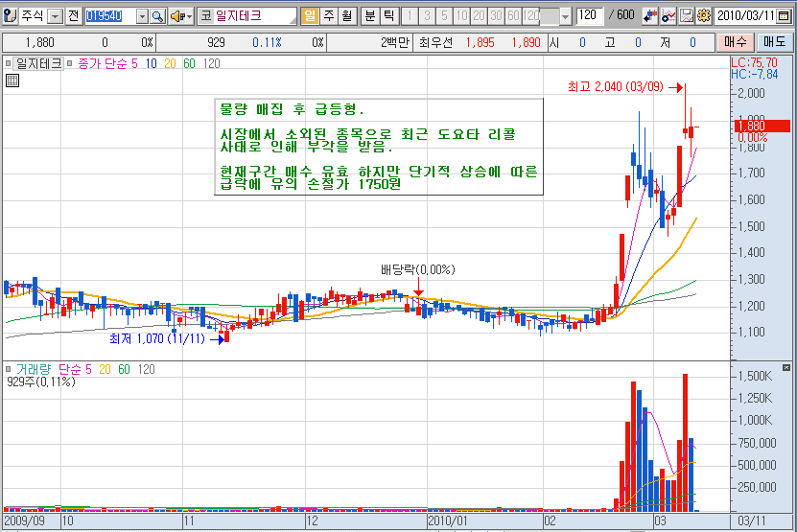Image resolution: width=797 pixels, height=532 pixels.
Task: Select the 10 interval button
Action: click(461, 15)
